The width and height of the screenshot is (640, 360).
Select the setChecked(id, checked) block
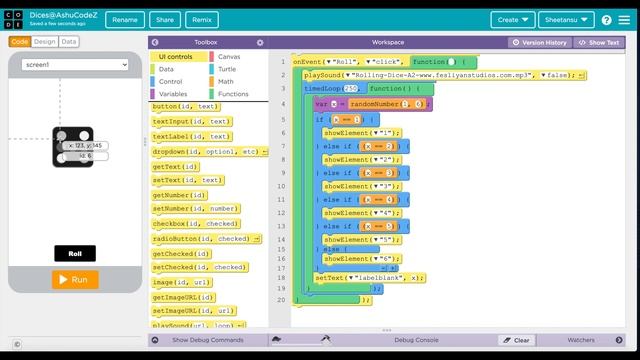[200, 267]
